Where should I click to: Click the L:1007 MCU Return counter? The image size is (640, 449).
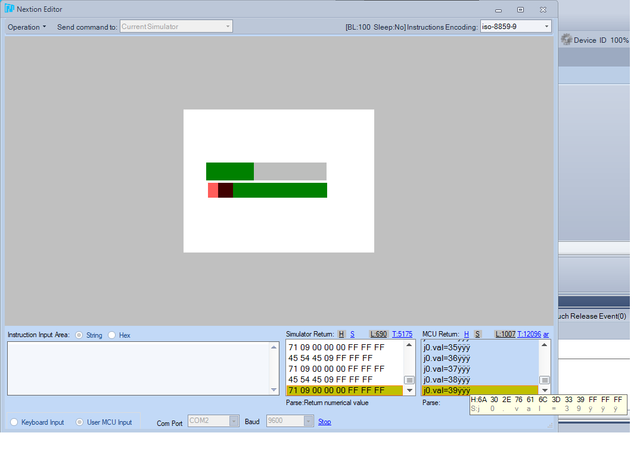[505, 334]
